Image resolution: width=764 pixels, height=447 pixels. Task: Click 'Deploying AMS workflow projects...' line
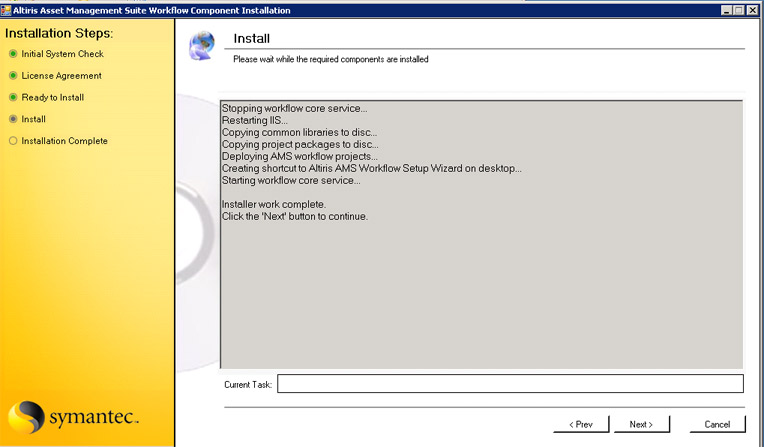(300, 156)
